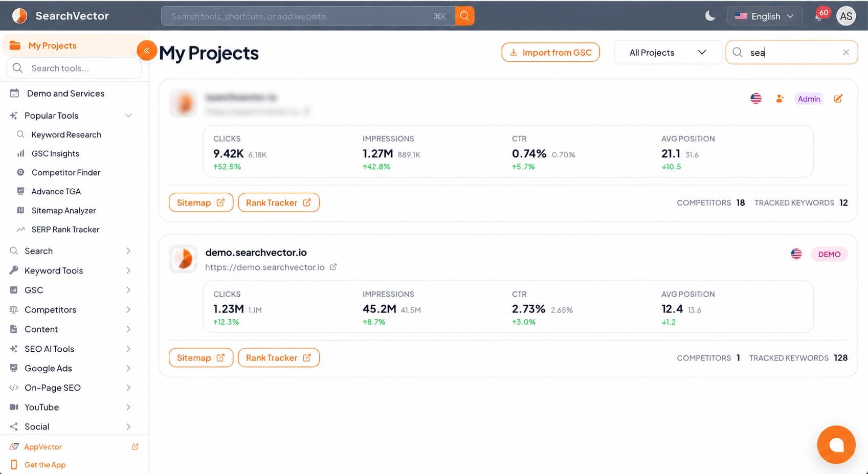Viewport: 868px width, 474px height.
Task: Open the demo.searchvector.io URL external link icon
Action: tap(333, 267)
